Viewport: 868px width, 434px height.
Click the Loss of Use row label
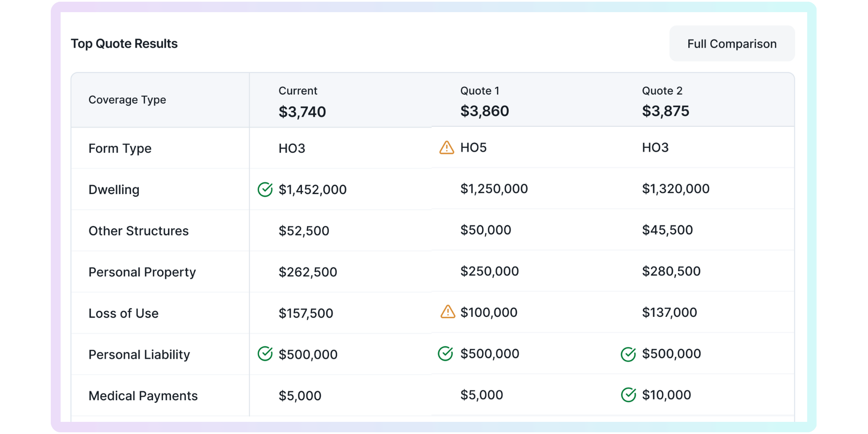point(123,313)
